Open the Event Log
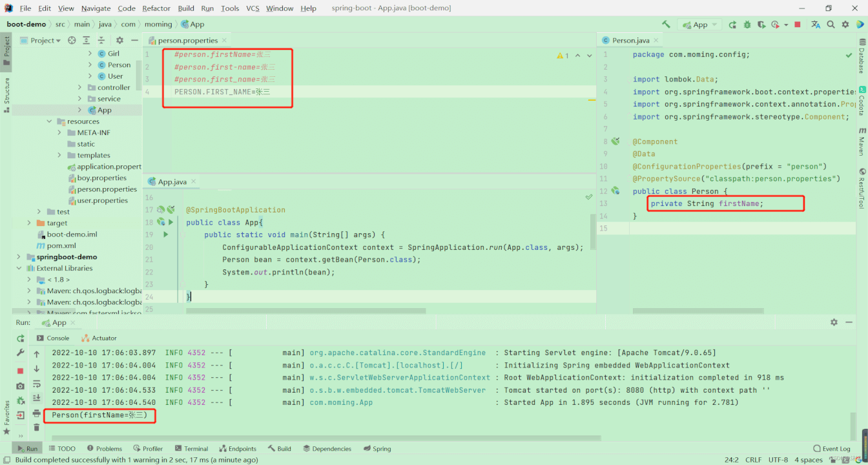This screenshot has height=465, width=868. click(x=832, y=449)
